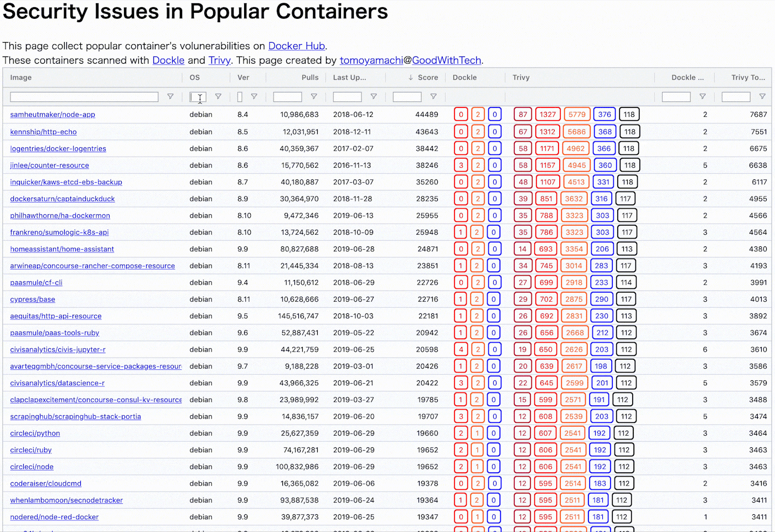Open the Trivy link in the description
This screenshot has width=775, height=532.
coord(219,60)
